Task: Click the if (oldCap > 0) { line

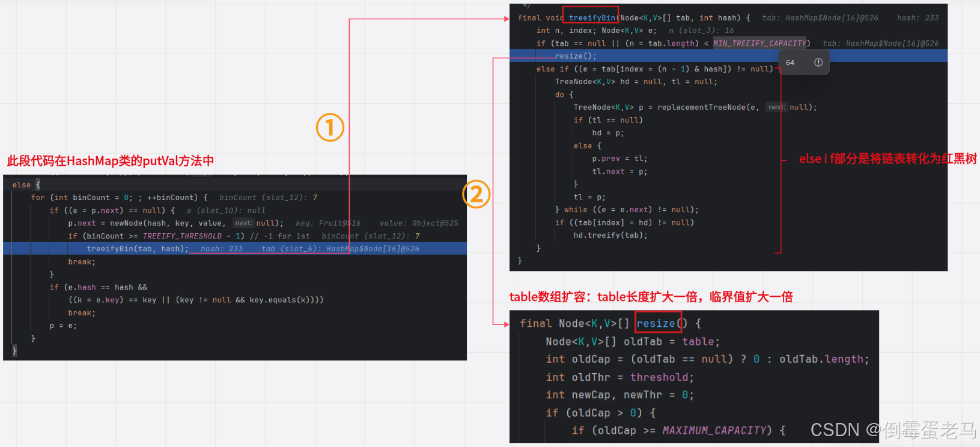Action: pyautogui.click(x=601, y=413)
